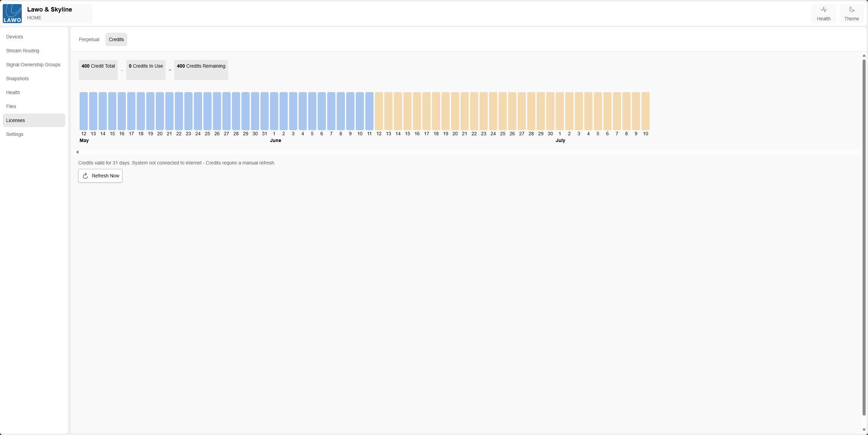Select the blue bar for June 5
Viewport: 868px width, 435px height.
coord(312,111)
